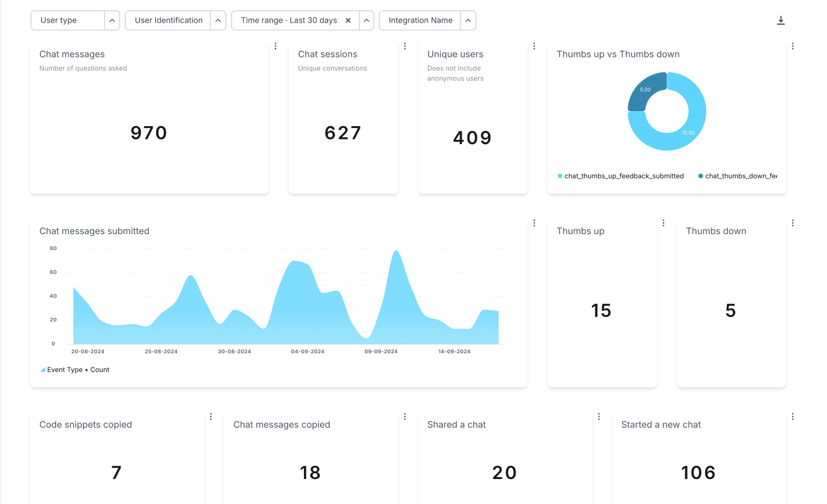This screenshot has height=504, width=827.
Task: Open the Chat messages card options menu
Action: (x=276, y=46)
